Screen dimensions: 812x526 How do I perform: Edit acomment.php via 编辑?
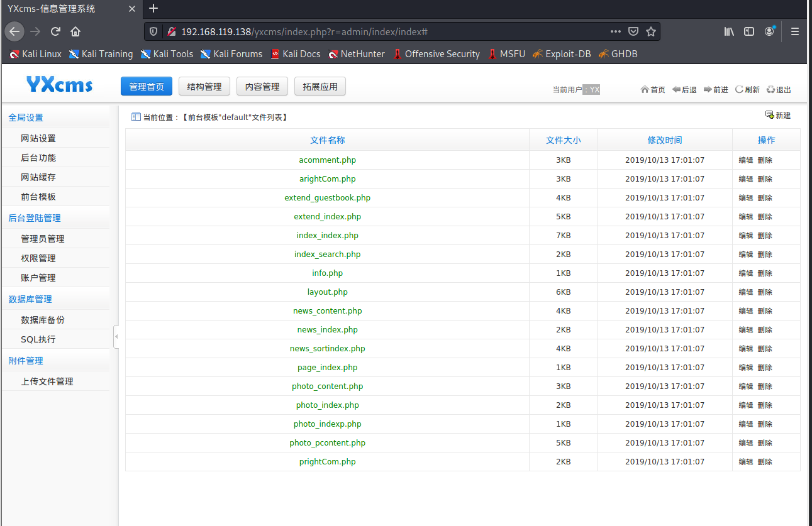click(746, 160)
